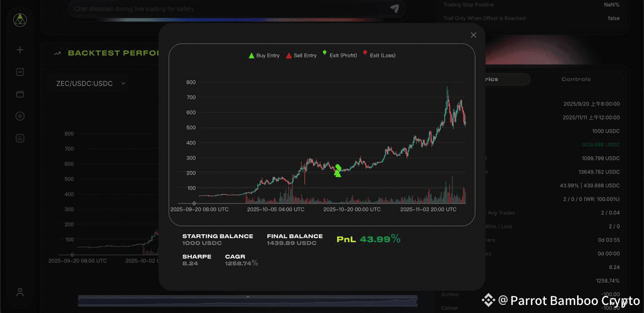
Task: Click the chart minimap scrollbar at the bottom
Action: click(x=248, y=299)
